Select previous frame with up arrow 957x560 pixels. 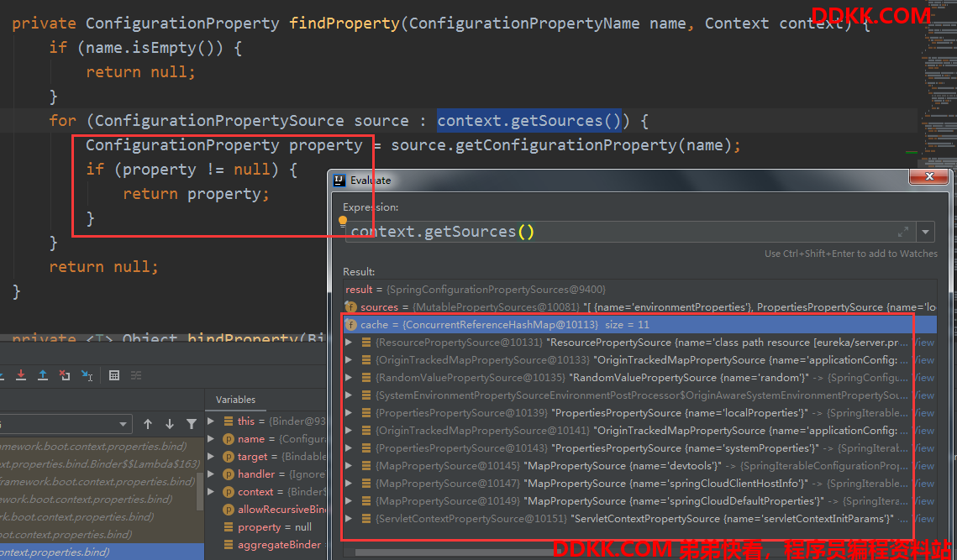click(148, 423)
